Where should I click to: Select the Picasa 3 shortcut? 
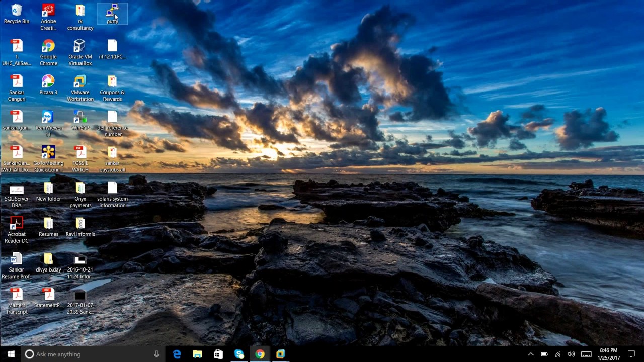(48, 85)
